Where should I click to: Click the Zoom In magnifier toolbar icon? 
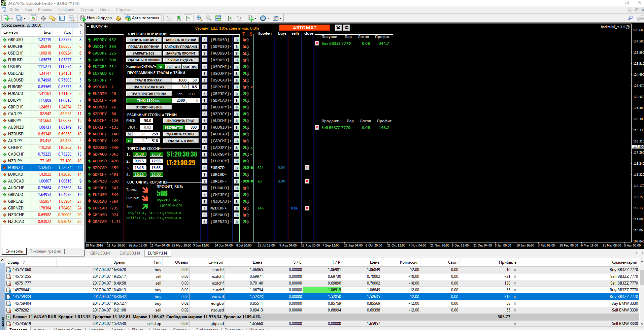click(x=199, y=18)
